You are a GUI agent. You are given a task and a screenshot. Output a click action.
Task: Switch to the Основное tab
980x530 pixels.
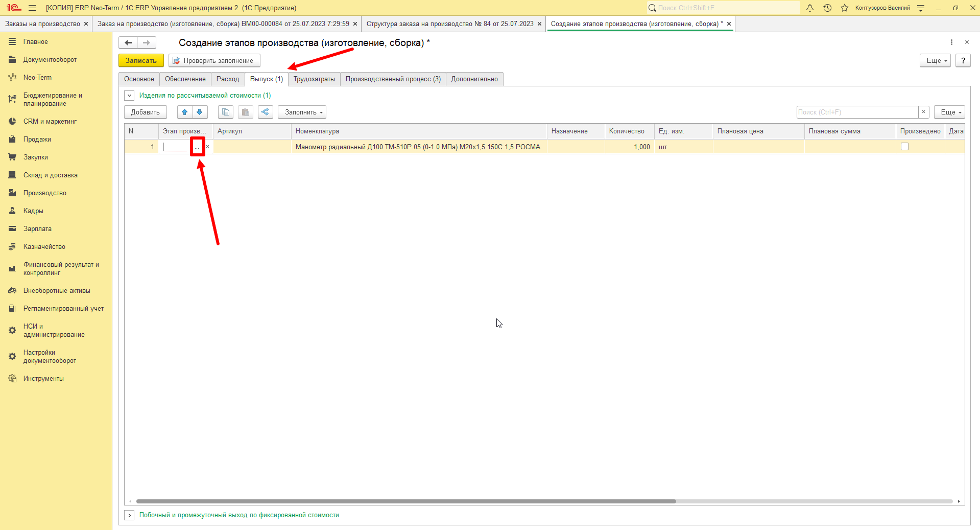139,79
